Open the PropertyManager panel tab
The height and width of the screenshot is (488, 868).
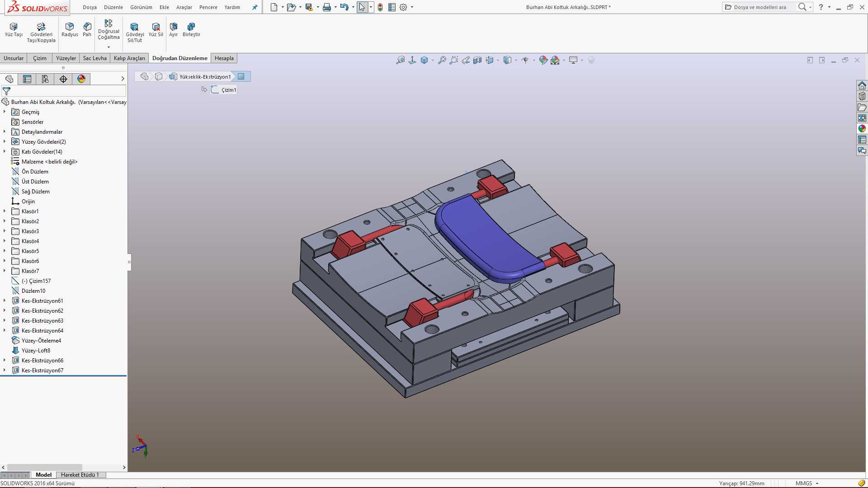27,79
